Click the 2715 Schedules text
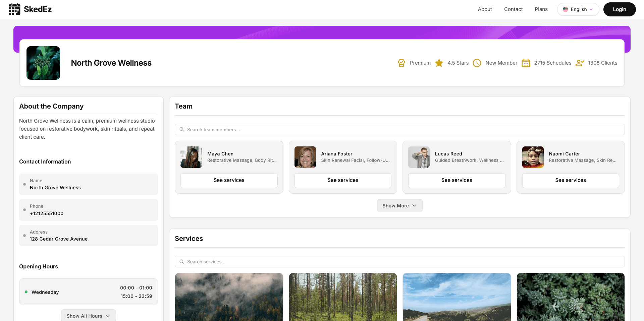 point(552,63)
